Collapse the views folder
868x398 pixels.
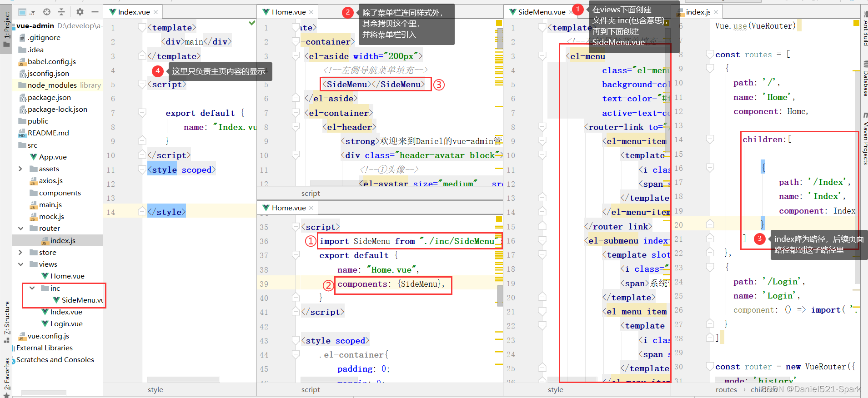coord(20,264)
